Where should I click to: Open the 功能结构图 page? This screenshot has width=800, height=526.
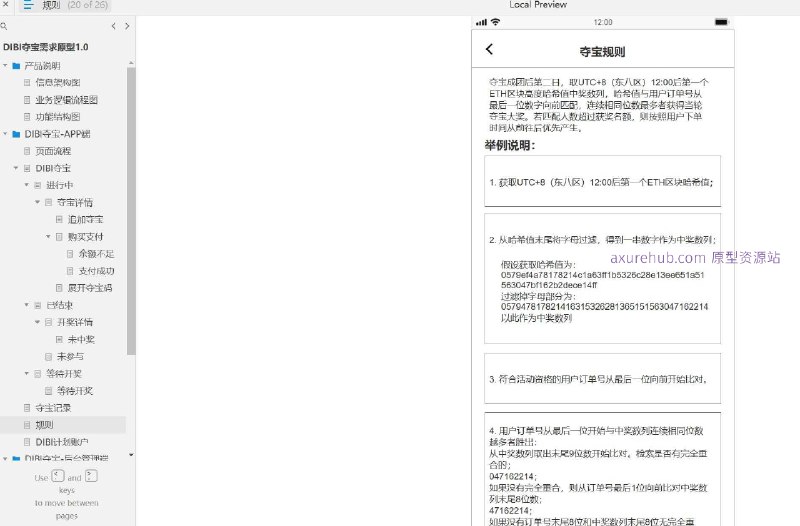click(58, 117)
